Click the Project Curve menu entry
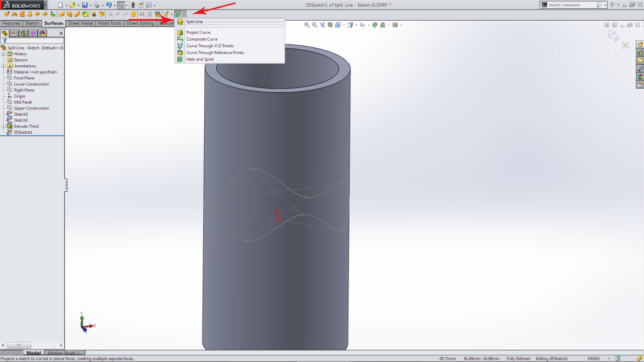 198,32
